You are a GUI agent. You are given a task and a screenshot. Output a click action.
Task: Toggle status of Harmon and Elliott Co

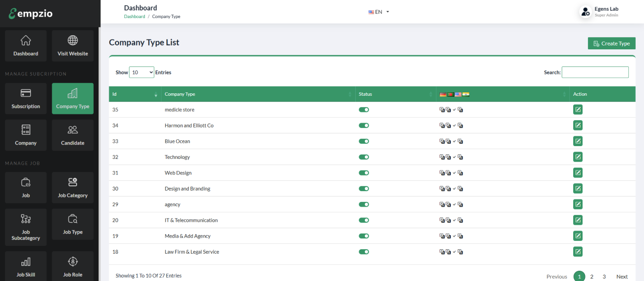pyautogui.click(x=363, y=126)
